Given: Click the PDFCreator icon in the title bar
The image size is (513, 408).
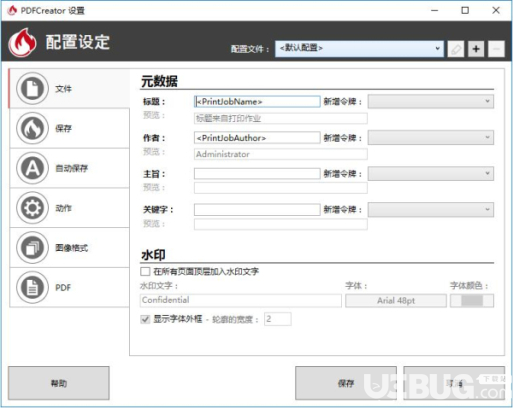Looking at the screenshot, I should point(12,10).
